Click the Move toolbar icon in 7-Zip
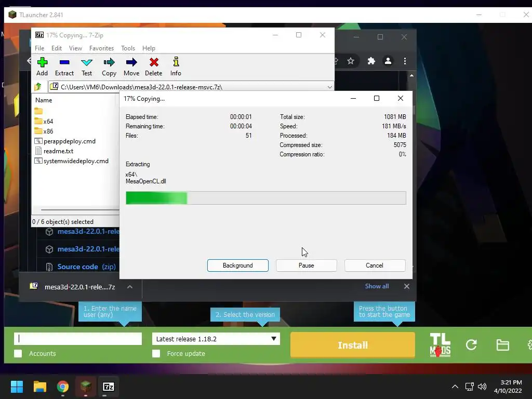This screenshot has height=399, width=532. coord(131,66)
